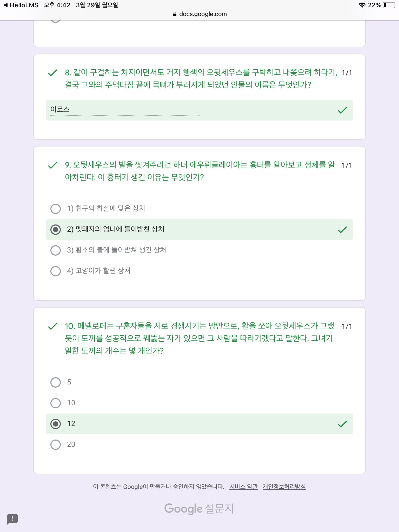Tap the Wi-Fi status icon
The height and width of the screenshot is (532, 399).
362,5
